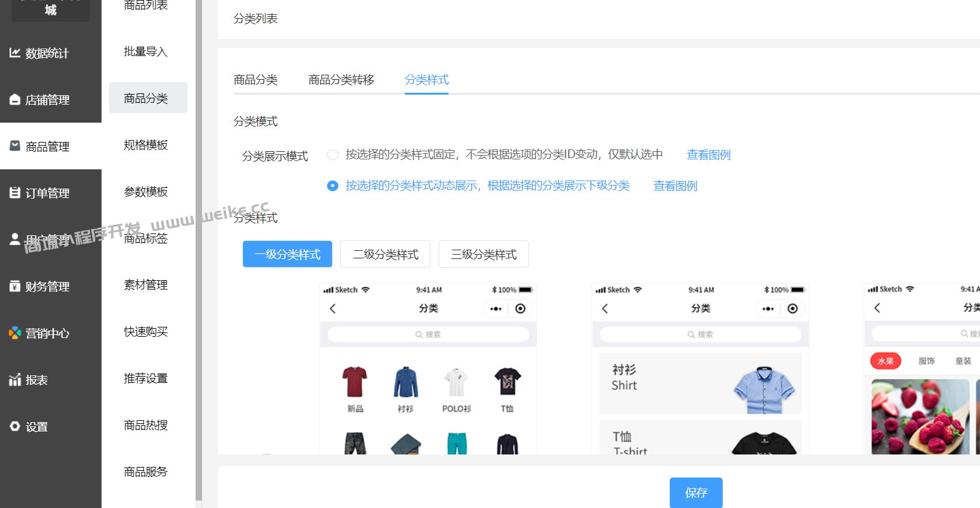The width and height of the screenshot is (980, 508).
Task: Select the fixed category style radio option
Action: point(333,154)
